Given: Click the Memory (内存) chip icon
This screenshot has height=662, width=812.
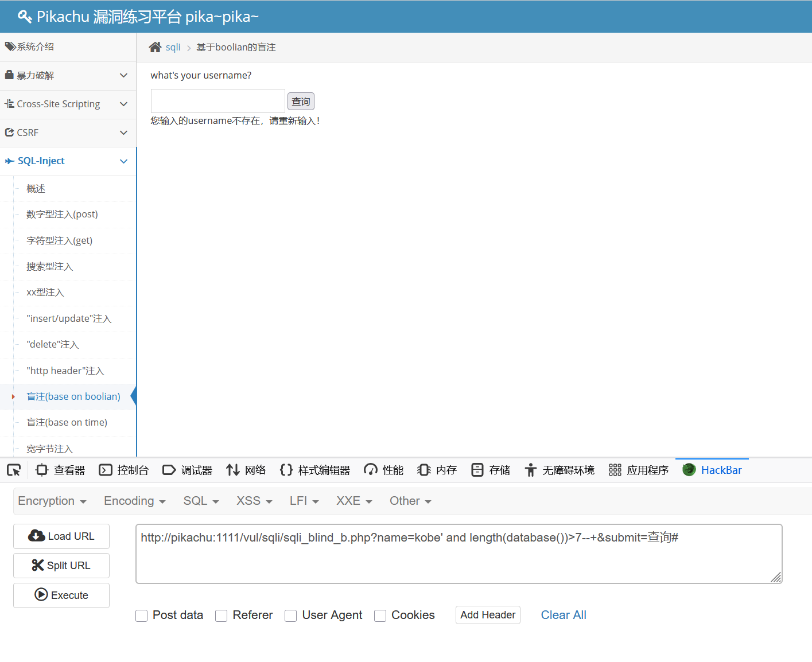Looking at the screenshot, I should (x=424, y=470).
